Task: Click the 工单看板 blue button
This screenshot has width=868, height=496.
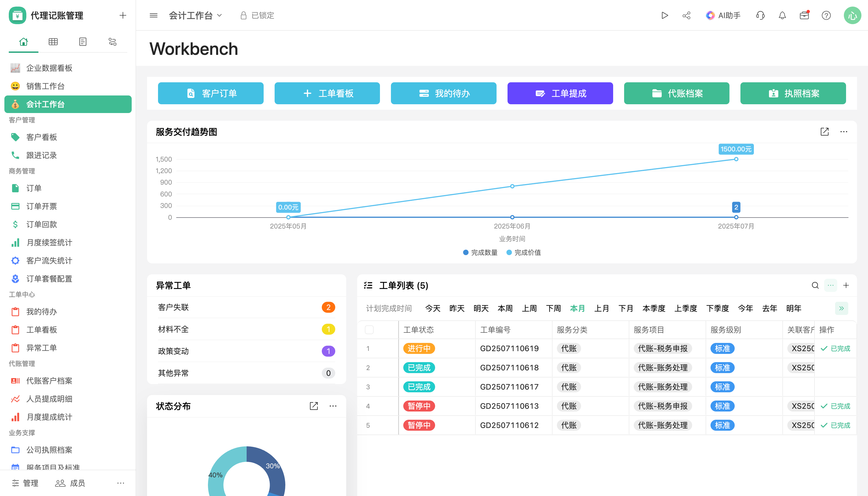Action: (x=327, y=93)
